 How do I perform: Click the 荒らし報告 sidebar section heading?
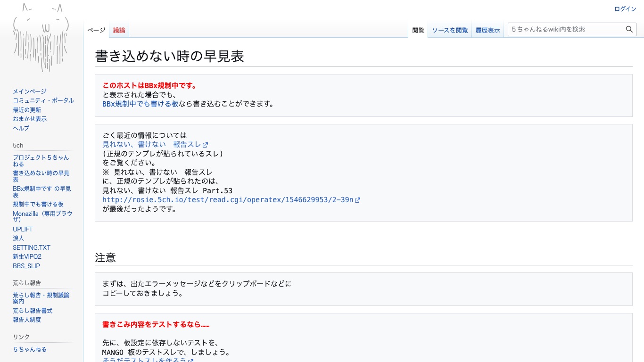click(27, 283)
